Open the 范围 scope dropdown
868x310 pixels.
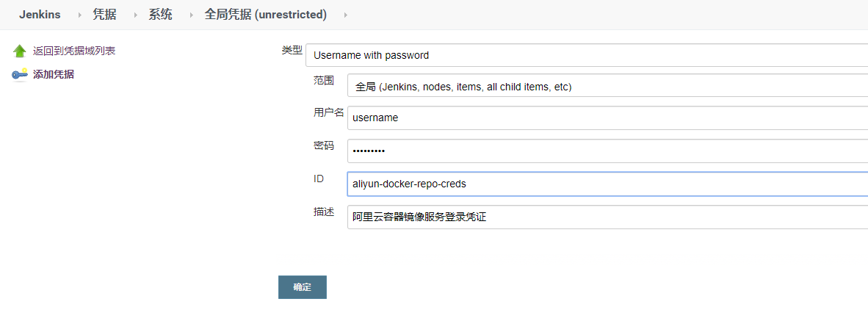coord(608,86)
